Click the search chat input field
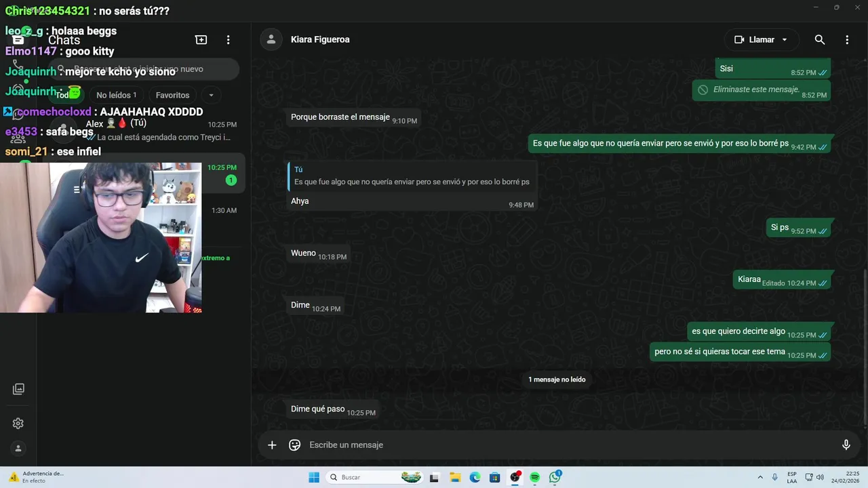The height and width of the screenshot is (488, 868). tap(144, 69)
